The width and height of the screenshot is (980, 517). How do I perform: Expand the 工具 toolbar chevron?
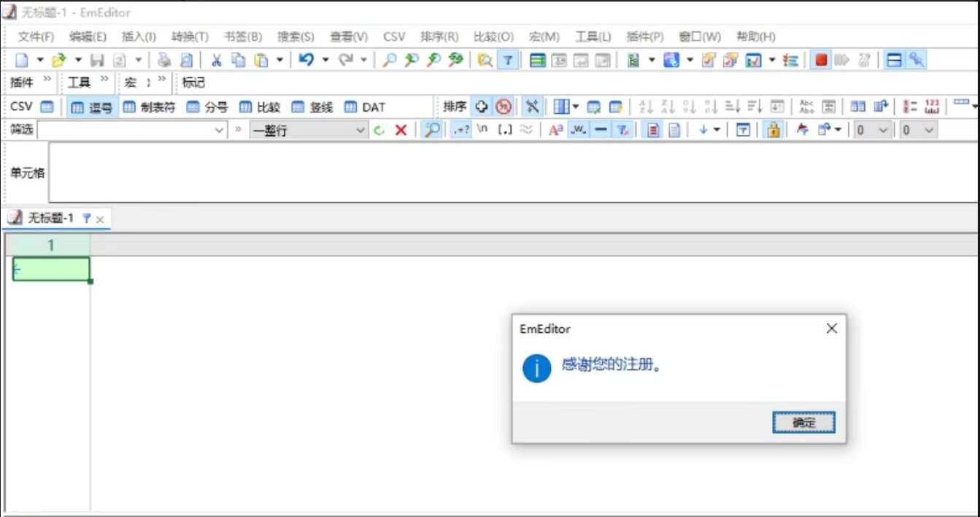[104, 79]
